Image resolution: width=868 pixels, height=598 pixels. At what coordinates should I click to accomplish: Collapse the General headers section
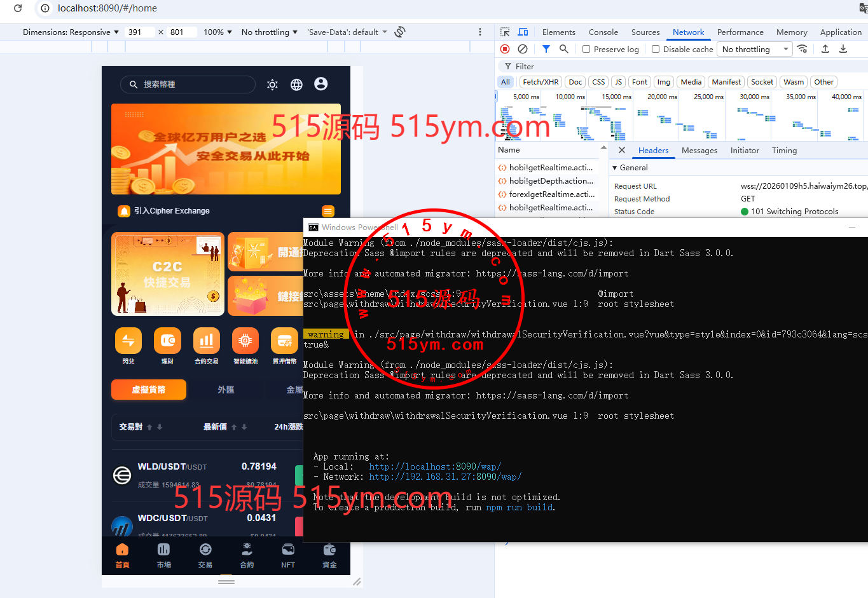pyautogui.click(x=615, y=168)
